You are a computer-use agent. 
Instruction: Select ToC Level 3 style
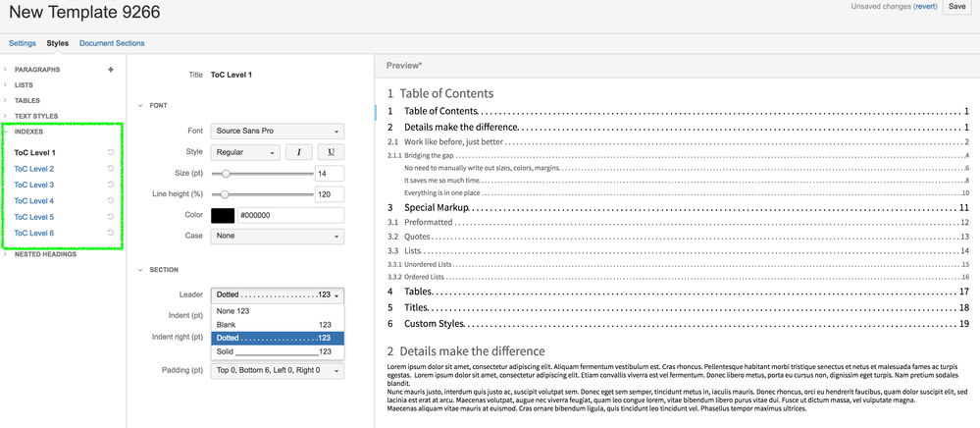pos(34,185)
